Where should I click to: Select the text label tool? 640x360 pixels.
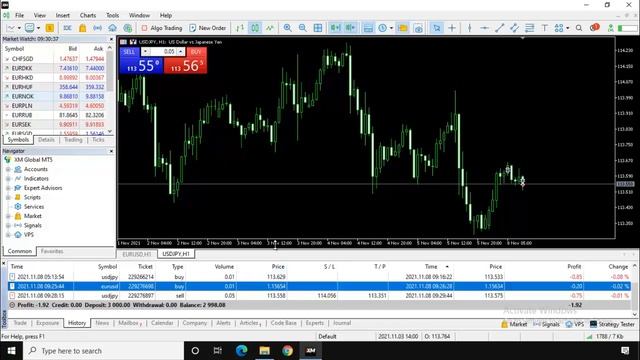tap(544, 28)
